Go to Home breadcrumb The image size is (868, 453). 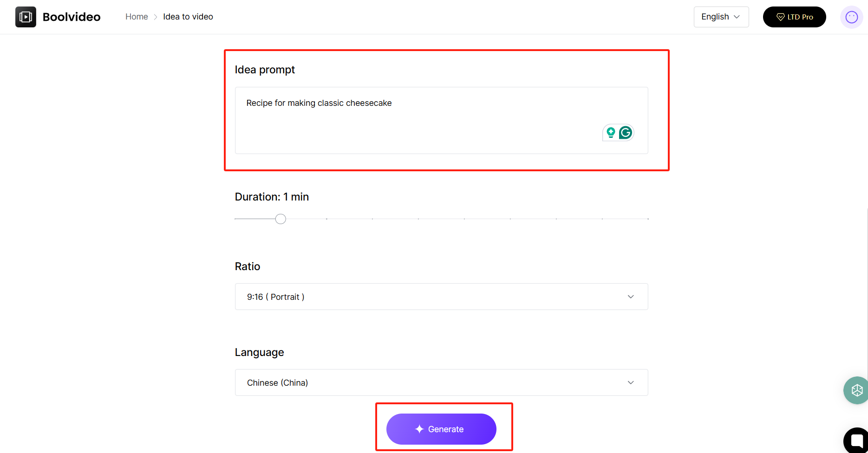pyautogui.click(x=137, y=17)
